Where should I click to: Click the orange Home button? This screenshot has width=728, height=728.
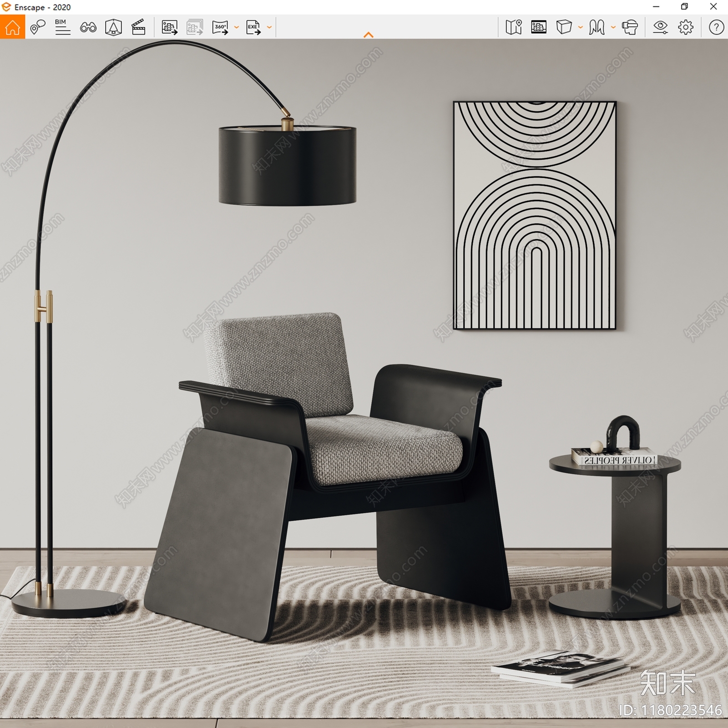12,27
